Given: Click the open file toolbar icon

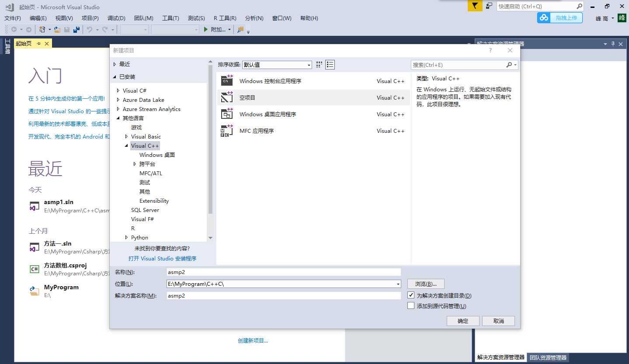Looking at the screenshot, I should pos(57,29).
